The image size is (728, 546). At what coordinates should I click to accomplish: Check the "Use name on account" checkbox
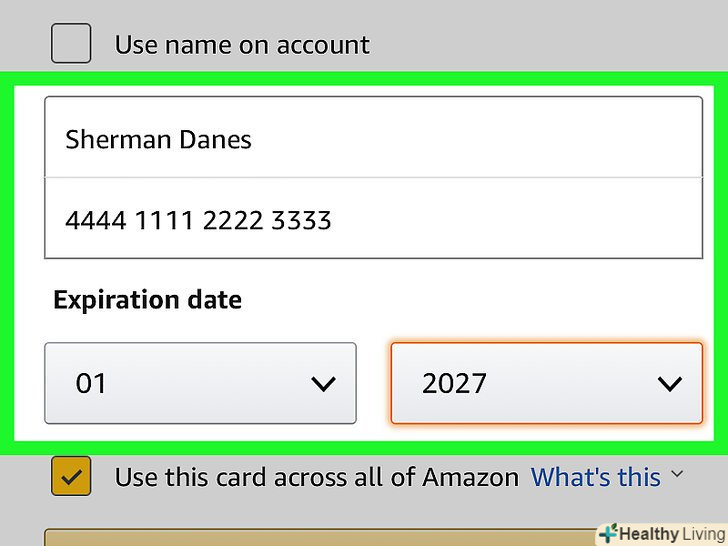point(71,44)
